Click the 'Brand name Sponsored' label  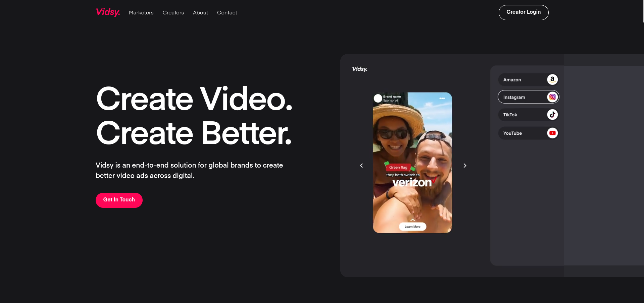[392, 99]
